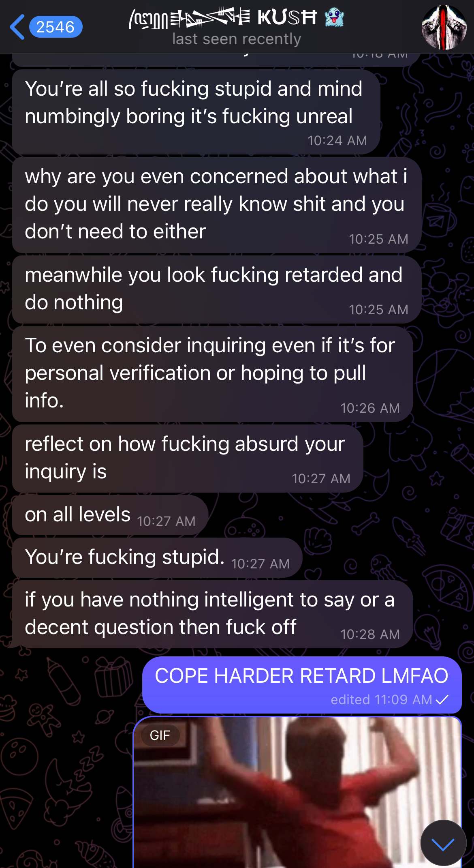Image resolution: width=474 pixels, height=868 pixels.
Task: Tap the 'personal verification' message bubble
Action: pos(212,374)
